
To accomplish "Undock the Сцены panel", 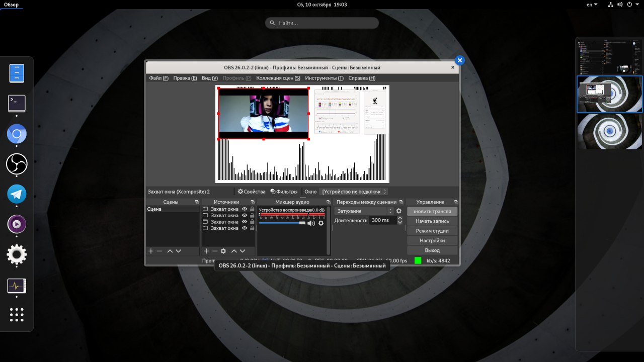I will click(x=197, y=202).
